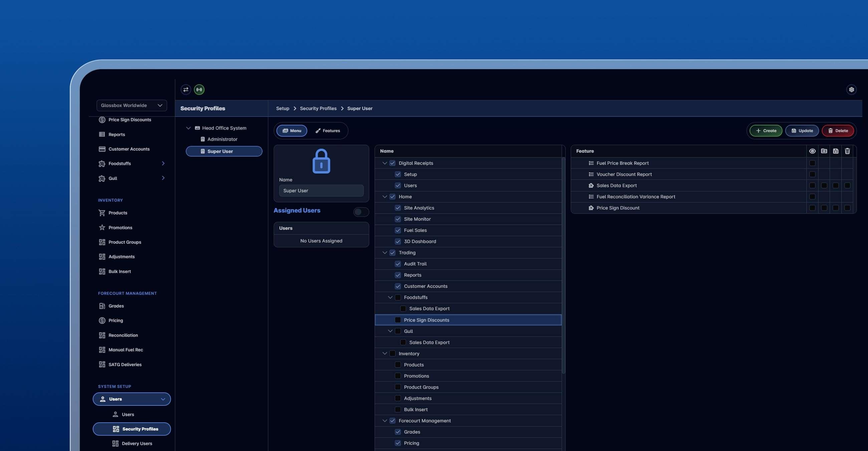The image size is (868, 451).
Task: Click the Reconciliation grid icon
Action: (x=102, y=335)
